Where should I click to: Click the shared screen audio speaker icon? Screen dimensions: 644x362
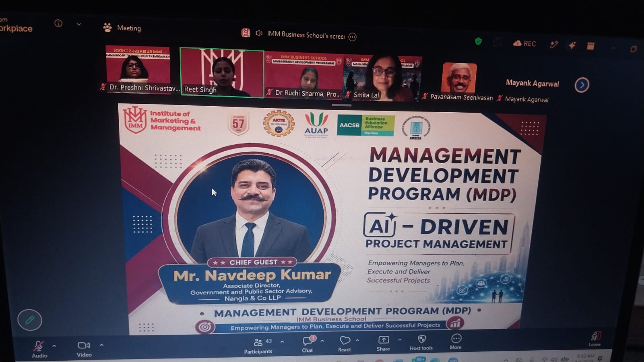(259, 33)
